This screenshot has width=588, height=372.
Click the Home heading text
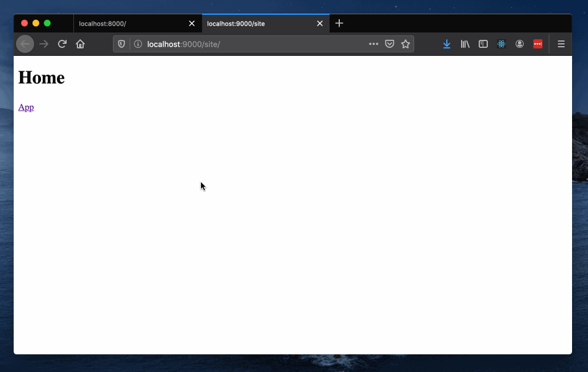(41, 77)
